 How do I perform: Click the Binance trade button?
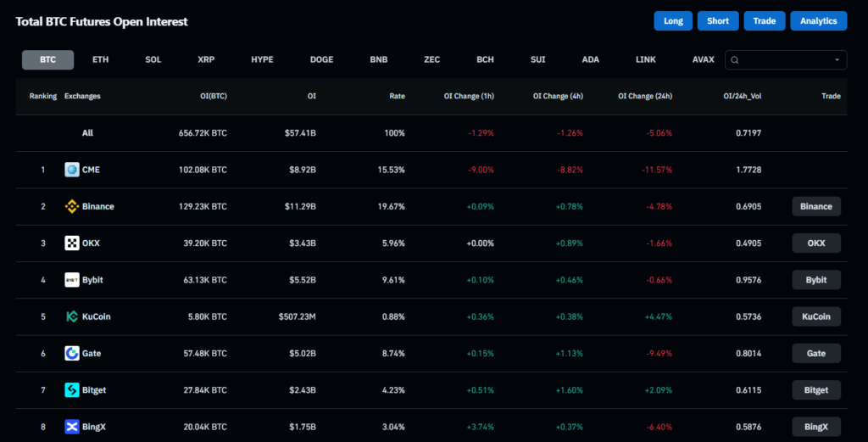[x=816, y=206]
